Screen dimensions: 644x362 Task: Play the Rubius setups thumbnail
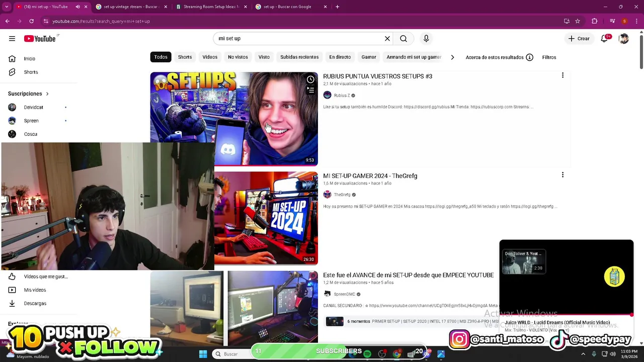click(234, 119)
